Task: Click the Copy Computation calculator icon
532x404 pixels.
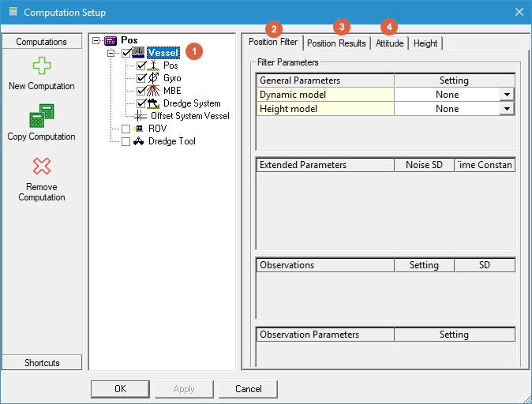Action: (x=41, y=116)
